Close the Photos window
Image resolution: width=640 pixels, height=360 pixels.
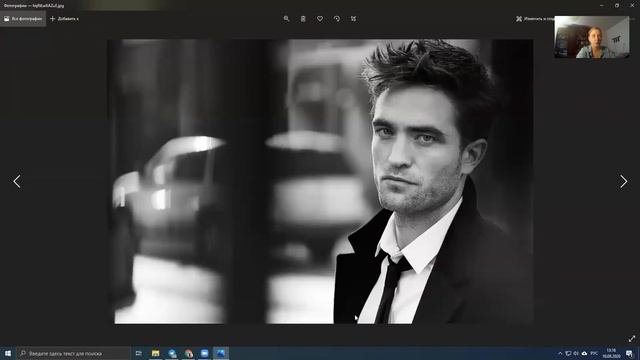pos(632,5)
